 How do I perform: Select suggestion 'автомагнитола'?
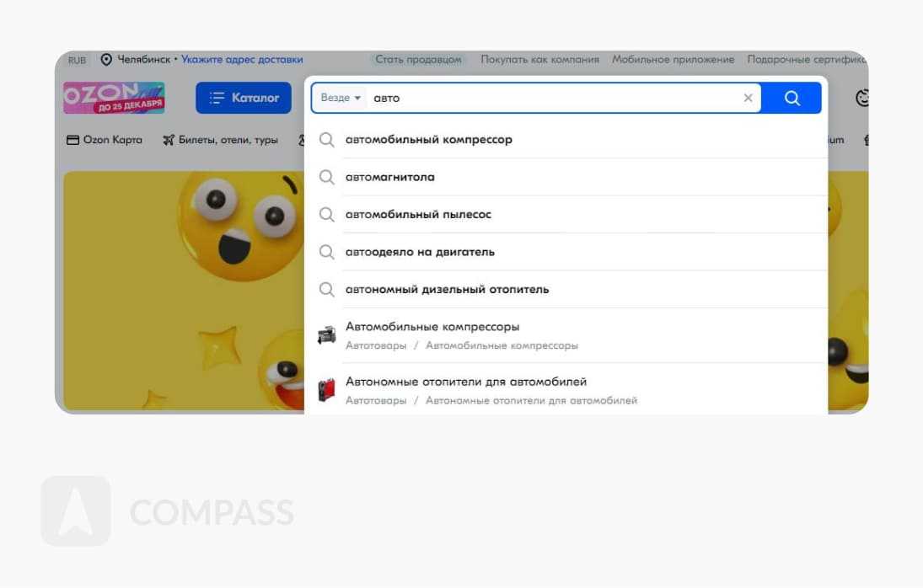(x=389, y=177)
